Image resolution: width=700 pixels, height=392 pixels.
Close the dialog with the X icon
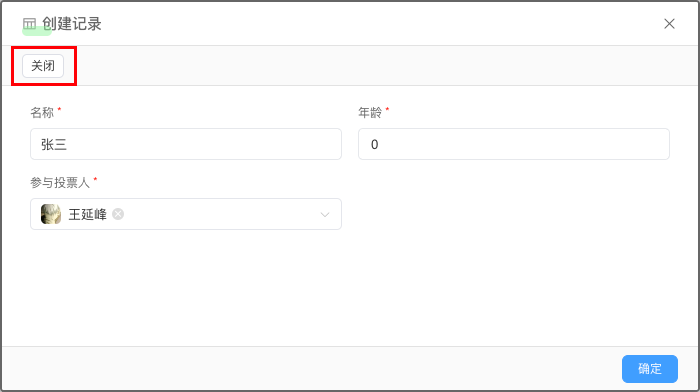(669, 24)
